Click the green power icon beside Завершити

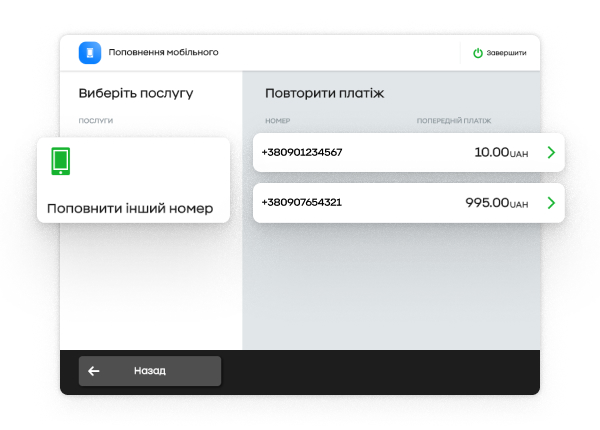click(x=478, y=53)
